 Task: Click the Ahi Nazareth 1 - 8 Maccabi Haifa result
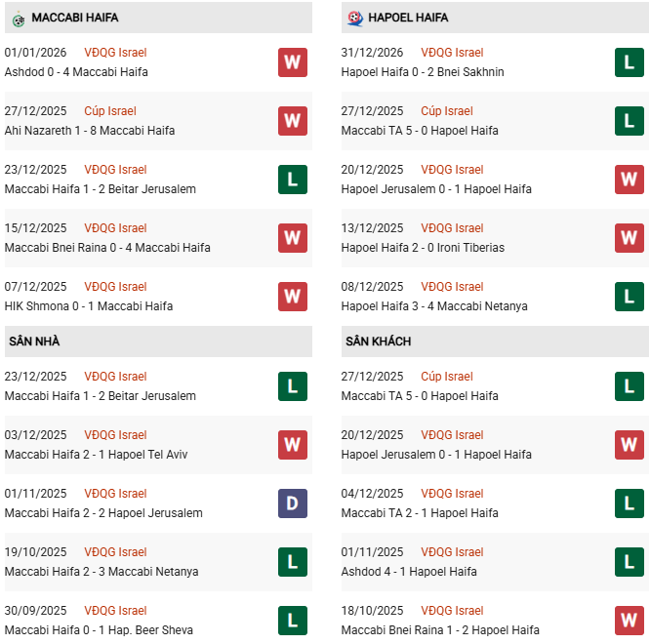click(90, 131)
